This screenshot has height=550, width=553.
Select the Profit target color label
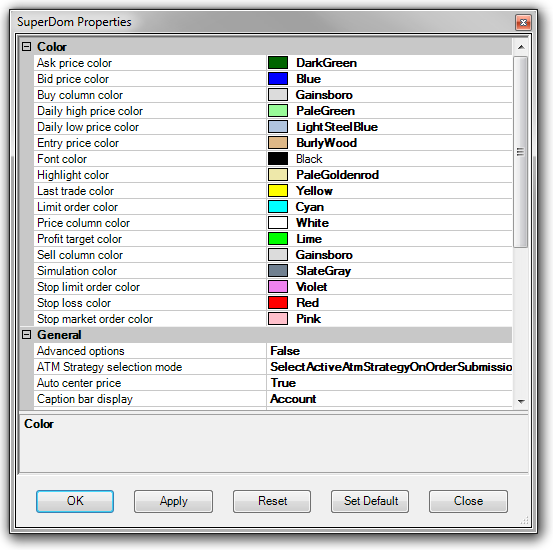[x=79, y=238]
